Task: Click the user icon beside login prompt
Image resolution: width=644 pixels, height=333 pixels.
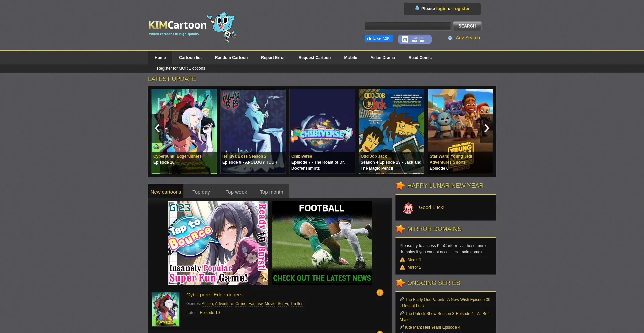Action: (417, 8)
